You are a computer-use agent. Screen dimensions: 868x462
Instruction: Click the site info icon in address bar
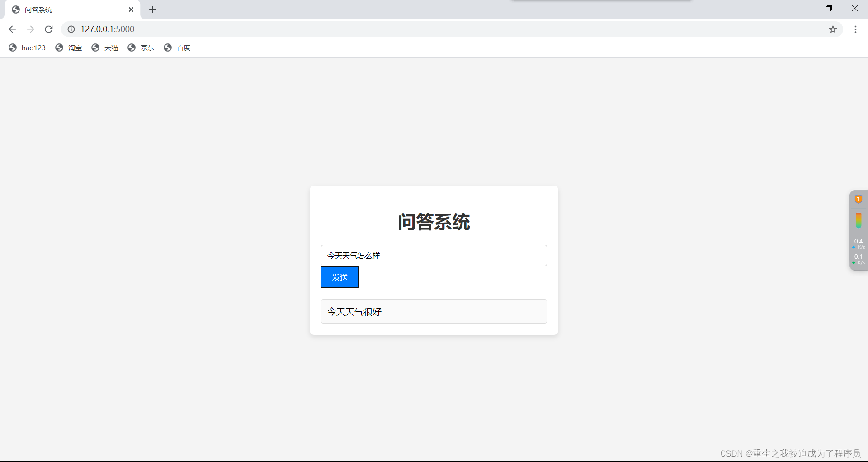click(71, 29)
